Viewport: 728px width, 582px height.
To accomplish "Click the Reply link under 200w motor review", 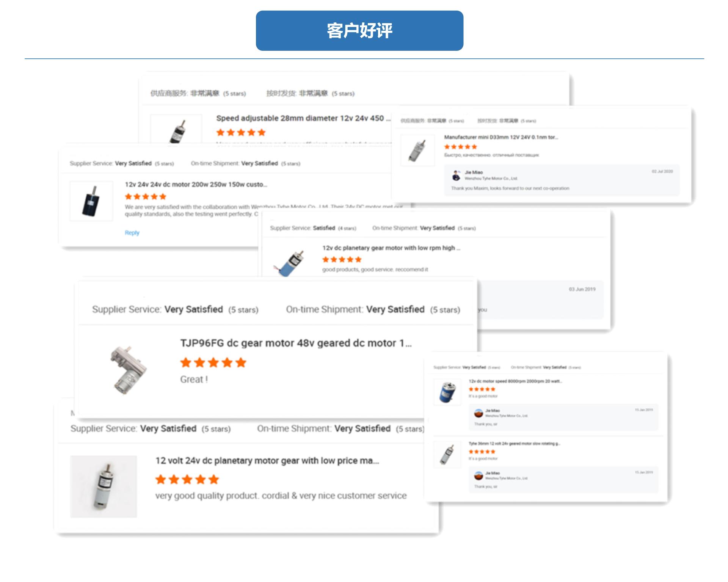I will point(132,233).
